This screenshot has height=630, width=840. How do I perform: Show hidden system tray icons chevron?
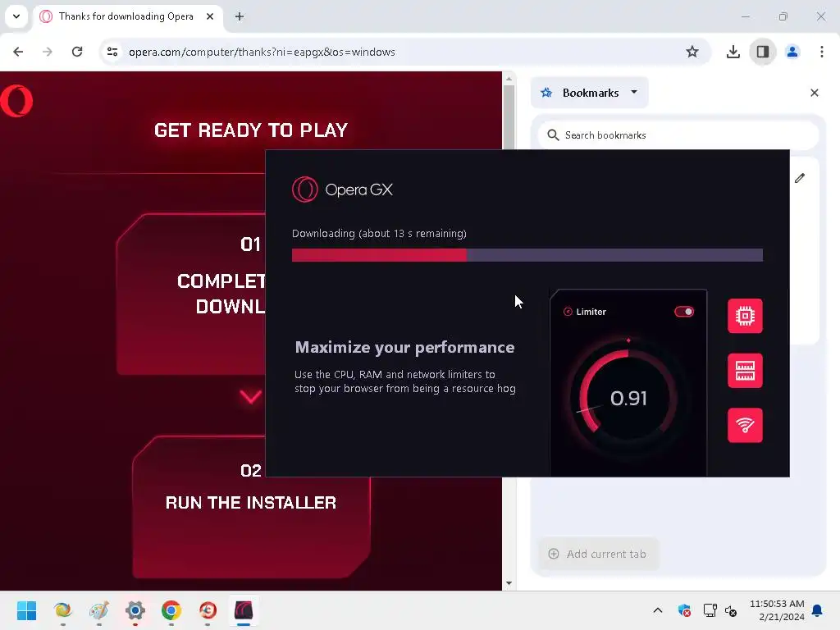(x=658, y=610)
